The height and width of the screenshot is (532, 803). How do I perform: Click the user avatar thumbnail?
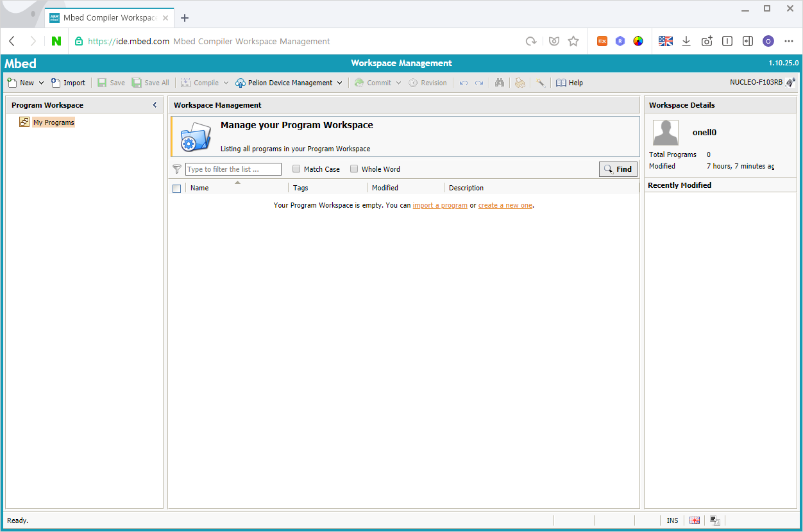pyautogui.click(x=666, y=133)
